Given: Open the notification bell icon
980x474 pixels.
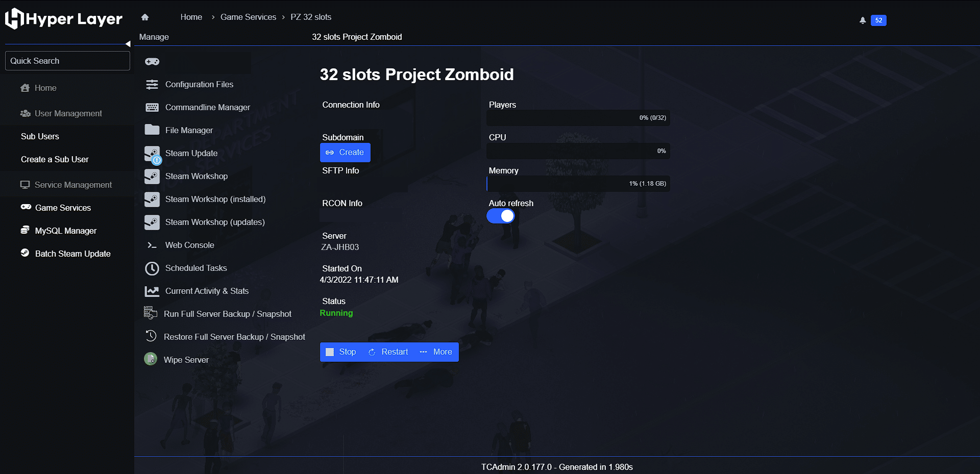Looking at the screenshot, I should pos(863,20).
